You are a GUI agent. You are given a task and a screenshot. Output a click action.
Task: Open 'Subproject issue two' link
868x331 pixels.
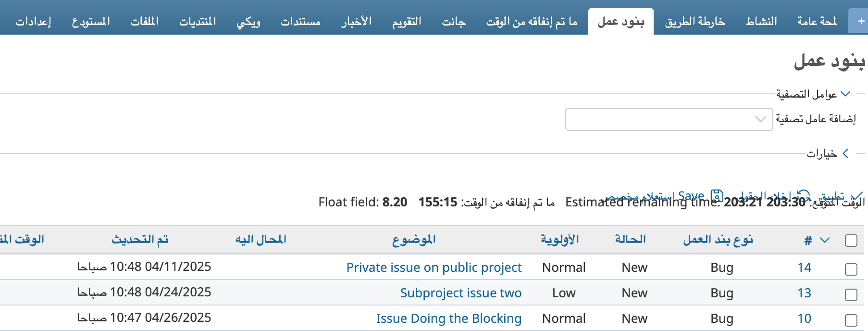click(460, 293)
